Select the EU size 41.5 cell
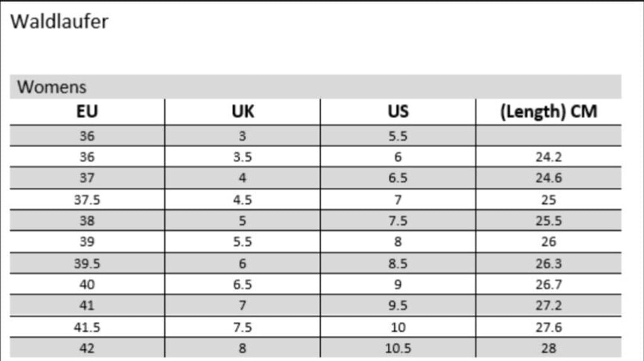This screenshot has width=644, height=361. (x=87, y=327)
